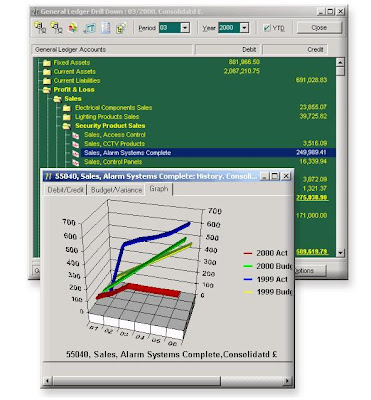
Task: Click the credit value 23,855.07
Action: 313,107
